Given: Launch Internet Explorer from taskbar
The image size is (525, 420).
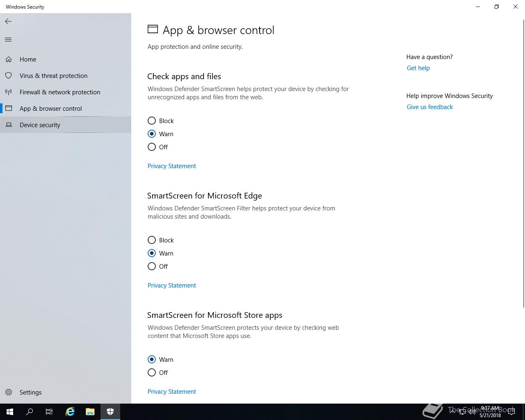Looking at the screenshot, I should point(70,412).
